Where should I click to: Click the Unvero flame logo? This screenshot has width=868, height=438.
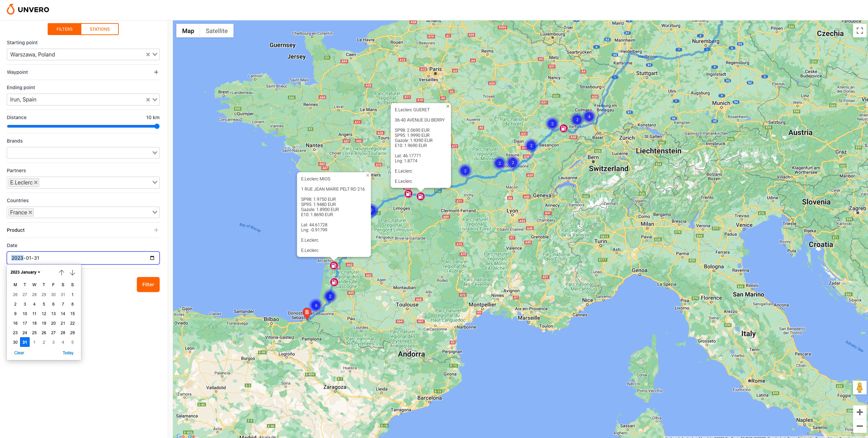pos(11,10)
